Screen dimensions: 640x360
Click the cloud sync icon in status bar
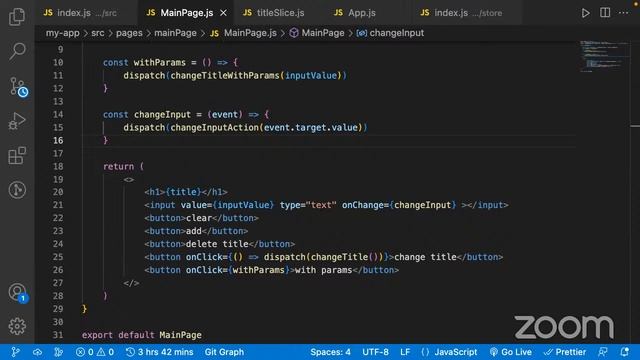(x=37, y=352)
